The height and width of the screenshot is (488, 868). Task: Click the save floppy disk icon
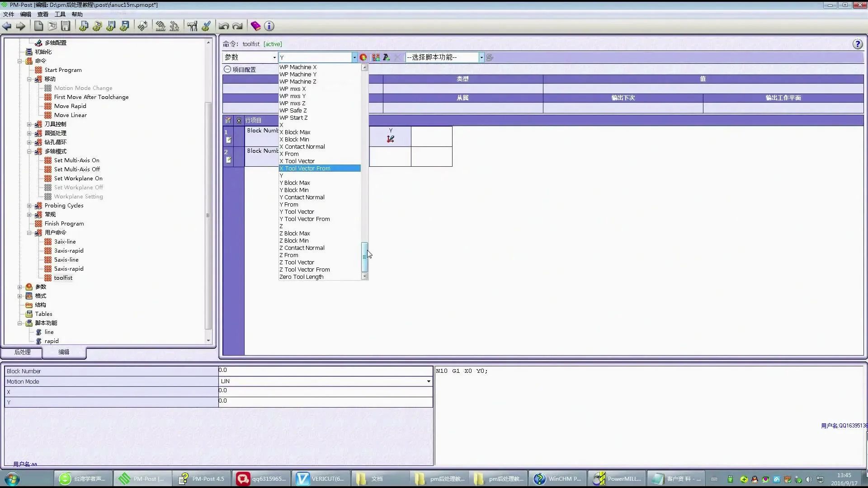click(66, 26)
